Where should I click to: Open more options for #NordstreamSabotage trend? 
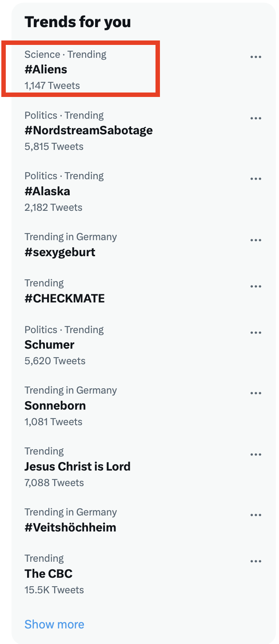coord(255,118)
